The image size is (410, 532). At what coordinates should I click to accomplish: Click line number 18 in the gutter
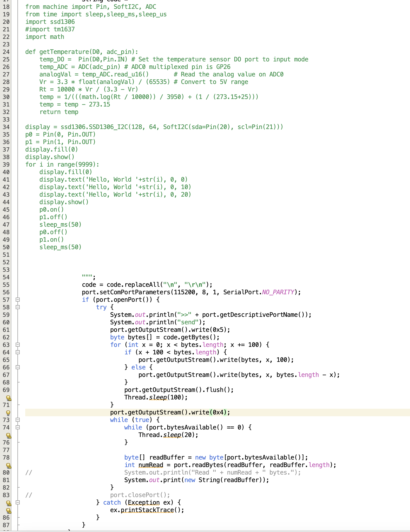6,7
